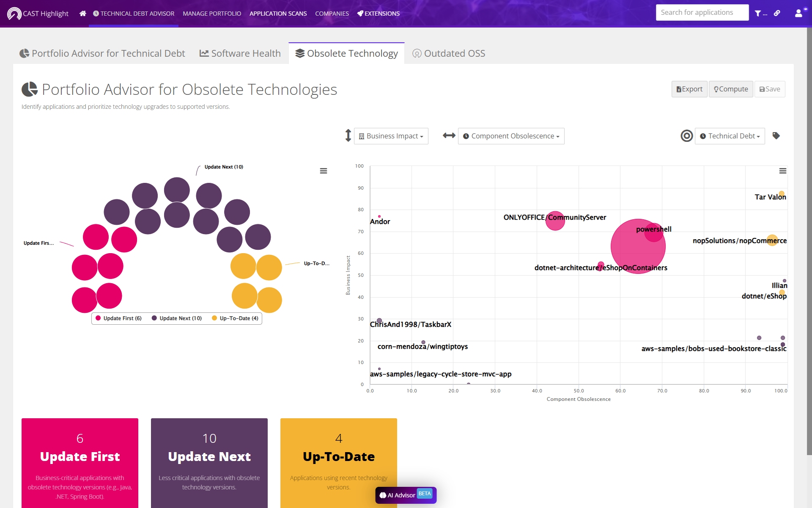Click the ChrisAnd1998/TaskbarX data point

coord(379,321)
